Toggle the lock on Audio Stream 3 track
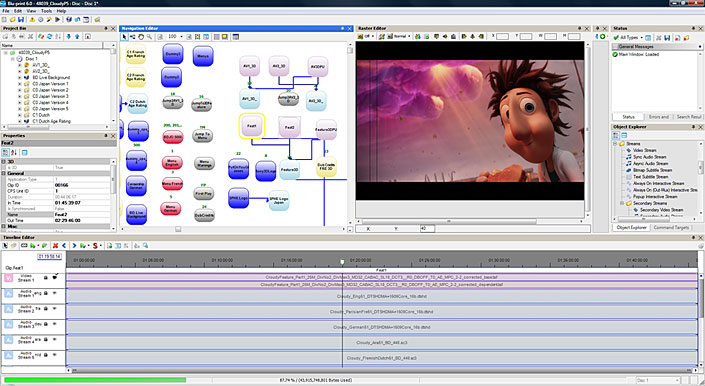Image resolution: width=705 pixels, height=386 pixels. [x=46, y=324]
